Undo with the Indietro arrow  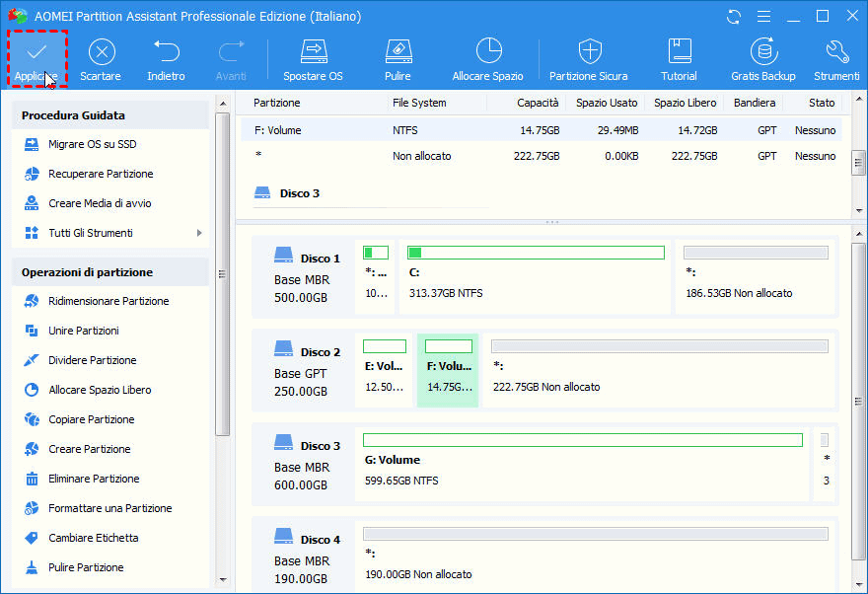tap(166, 59)
